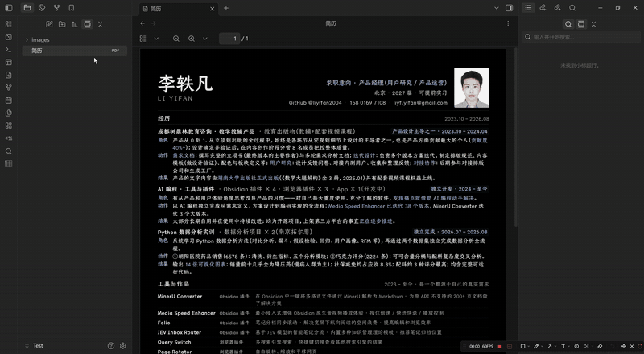Open rectangle tool options dropdown

click(529, 346)
